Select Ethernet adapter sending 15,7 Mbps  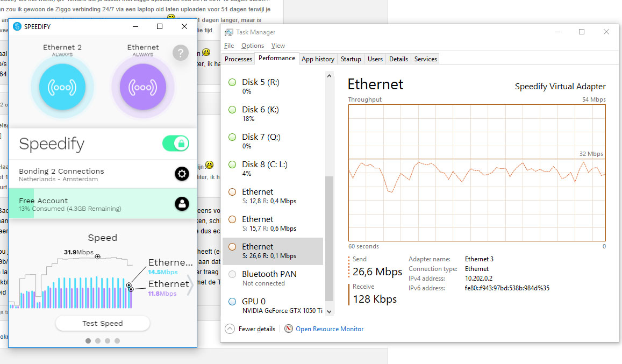click(x=273, y=224)
